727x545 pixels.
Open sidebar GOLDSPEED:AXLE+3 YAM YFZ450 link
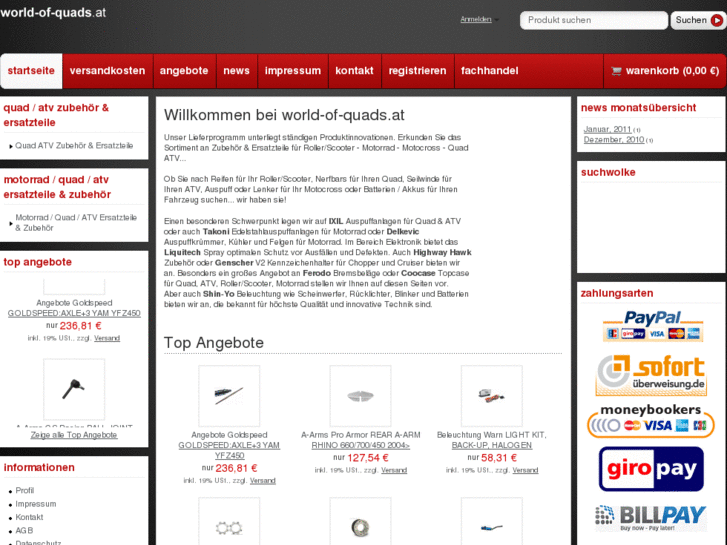[74, 313]
